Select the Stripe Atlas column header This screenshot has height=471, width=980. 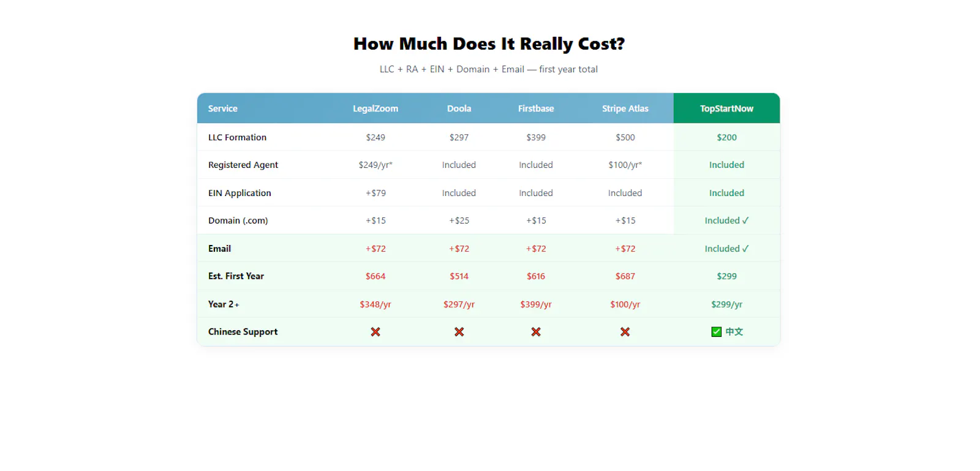(625, 108)
